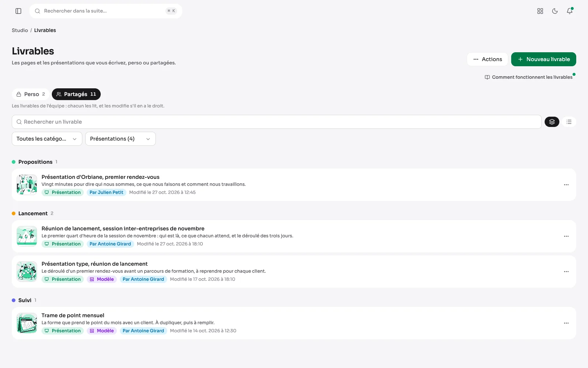This screenshot has height=368, width=588.
Task: Open thumbnail of Présentation type, réunion de lancement
Action: coord(27,272)
